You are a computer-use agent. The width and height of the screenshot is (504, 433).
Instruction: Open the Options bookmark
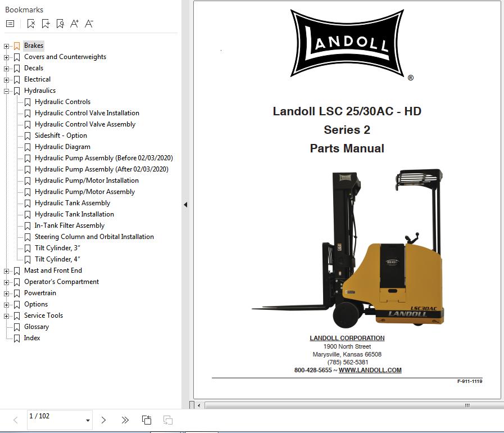[36, 305]
